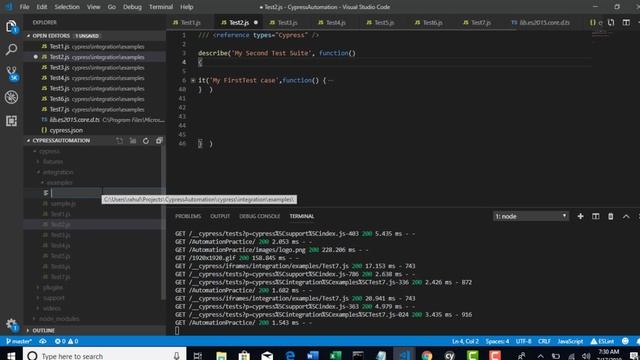Viewport: 640px width, 360px height.
Task: Click the 'Ln 4, Col 2' status entry
Action: click(x=465, y=341)
